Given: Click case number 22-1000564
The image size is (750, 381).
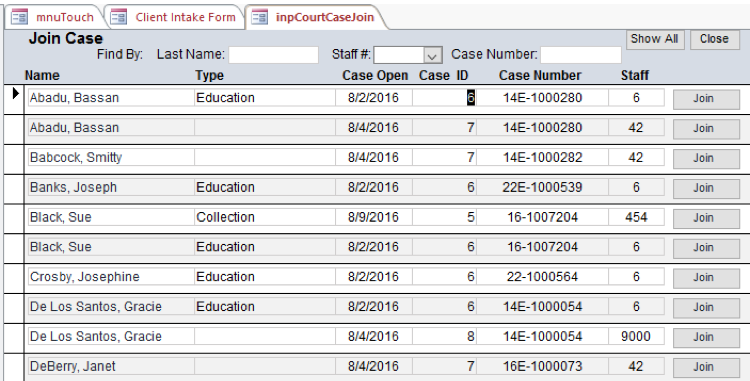Looking at the screenshot, I should (542, 276).
